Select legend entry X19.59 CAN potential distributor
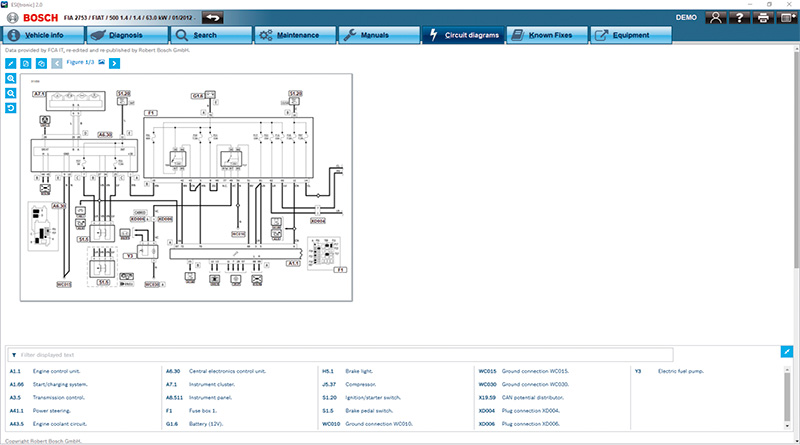This screenshot has width=800, height=445. click(521, 398)
